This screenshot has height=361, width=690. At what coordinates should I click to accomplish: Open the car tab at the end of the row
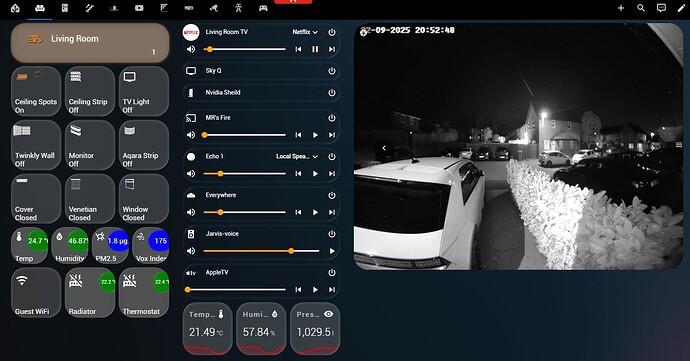[263, 8]
